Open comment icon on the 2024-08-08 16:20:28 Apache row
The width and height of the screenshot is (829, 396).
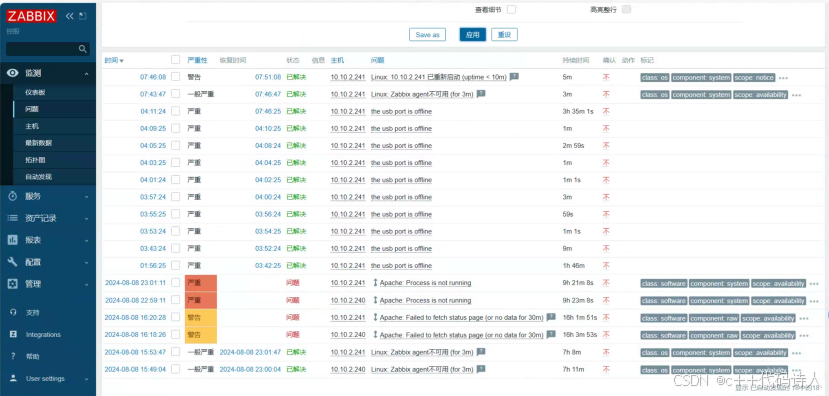(x=551, y=317)
